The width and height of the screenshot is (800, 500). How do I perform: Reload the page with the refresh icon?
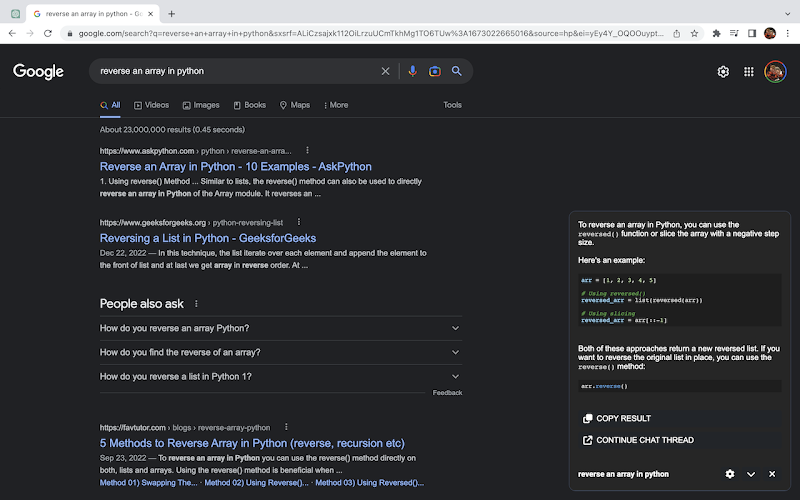click(48, 33)
